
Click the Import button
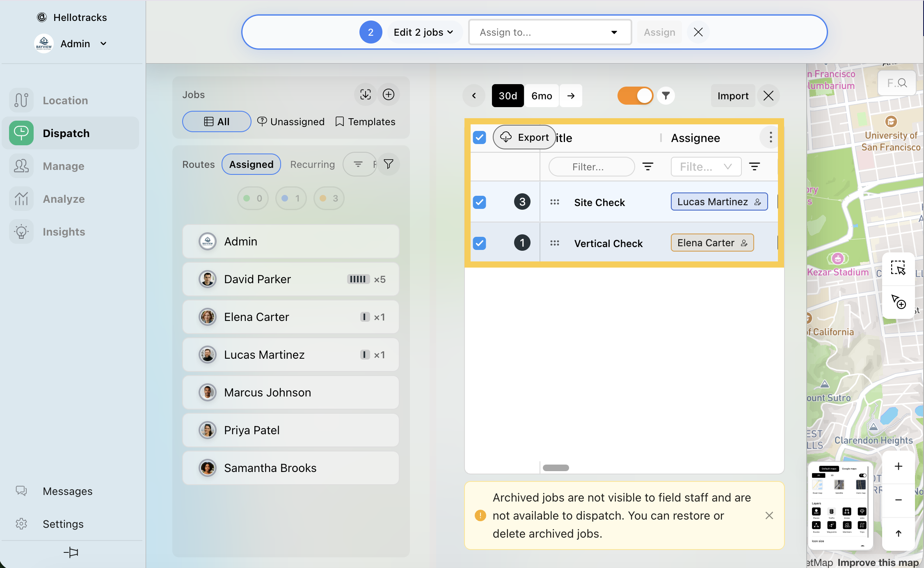[x=732, y=96]
